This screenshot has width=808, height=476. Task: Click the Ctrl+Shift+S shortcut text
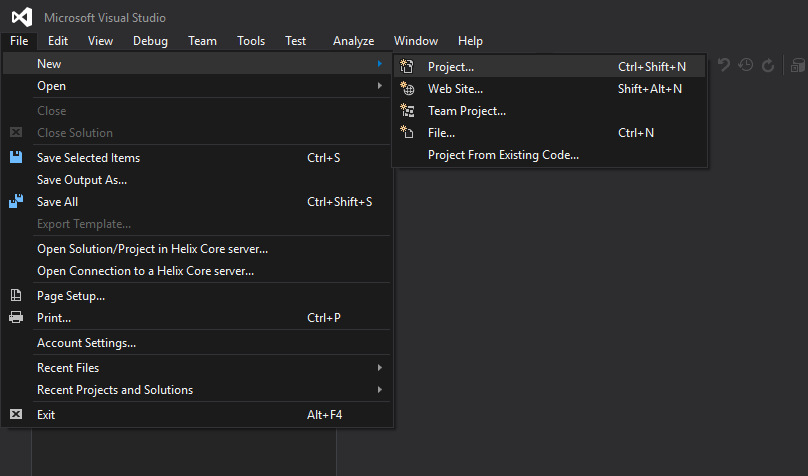pos(340,201)
